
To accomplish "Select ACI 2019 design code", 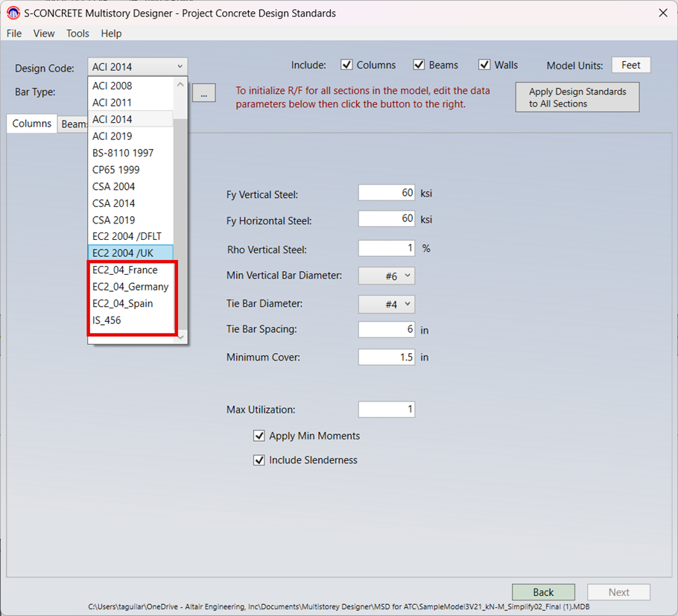I will click(x=130, y=136).
